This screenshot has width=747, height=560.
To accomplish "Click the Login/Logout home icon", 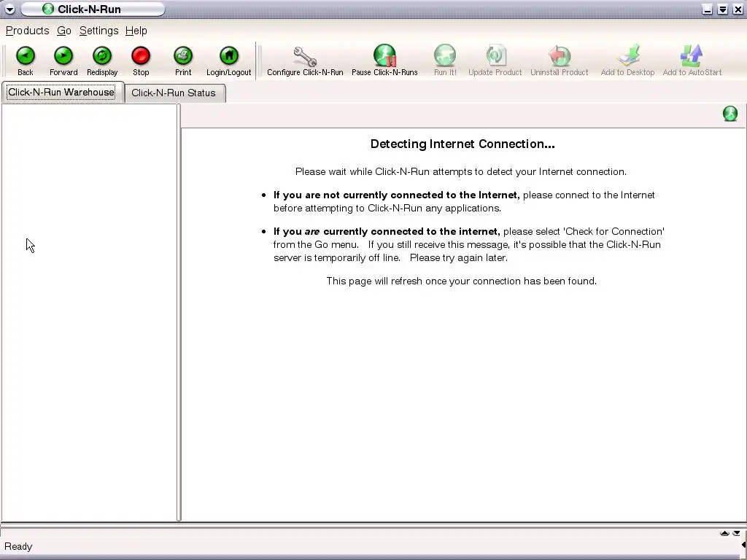I will pyautogui.click(x=228, y=56).
